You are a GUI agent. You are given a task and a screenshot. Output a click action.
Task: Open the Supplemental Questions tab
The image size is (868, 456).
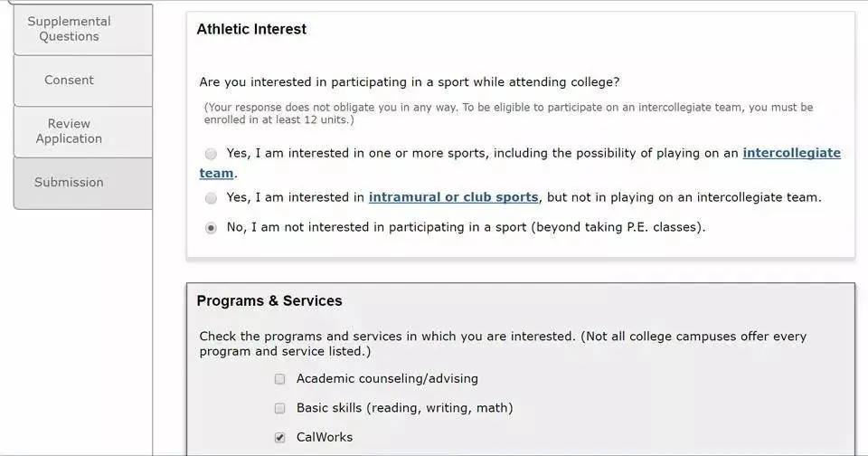tap(70, 29)
